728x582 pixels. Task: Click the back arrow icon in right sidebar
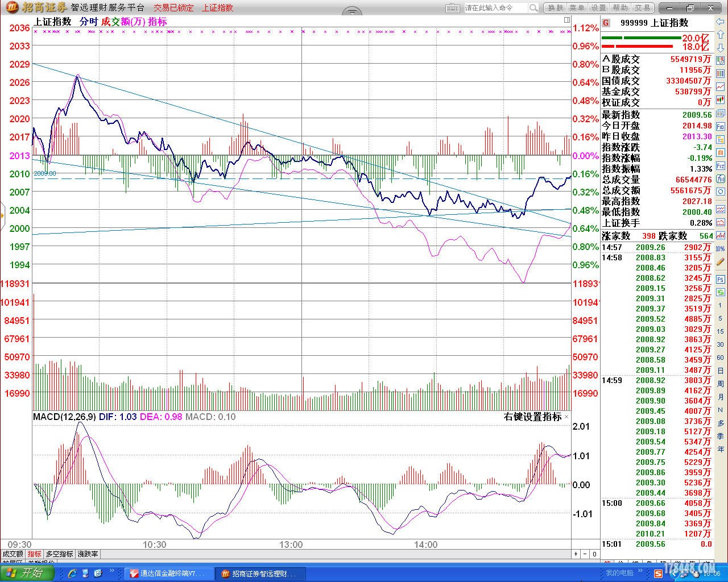pos(721,22)
